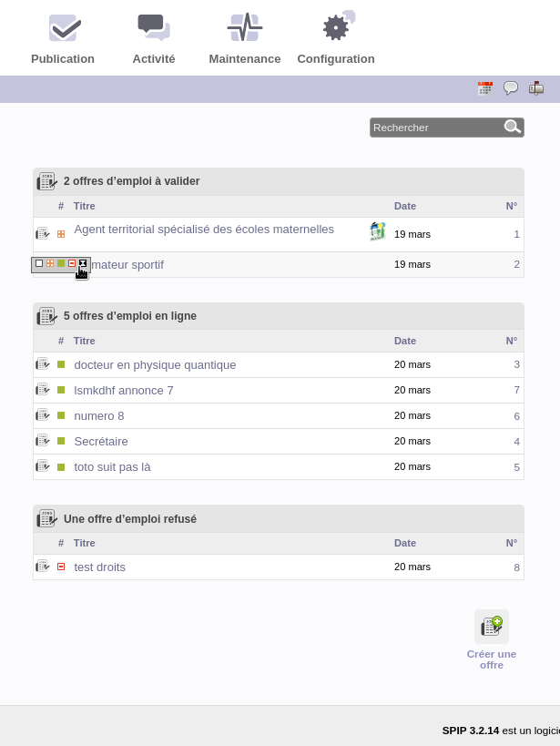Set status to poubelle (black icon) in popup
Viewport: 560px width, 746px height.
(x=83, y=263)
